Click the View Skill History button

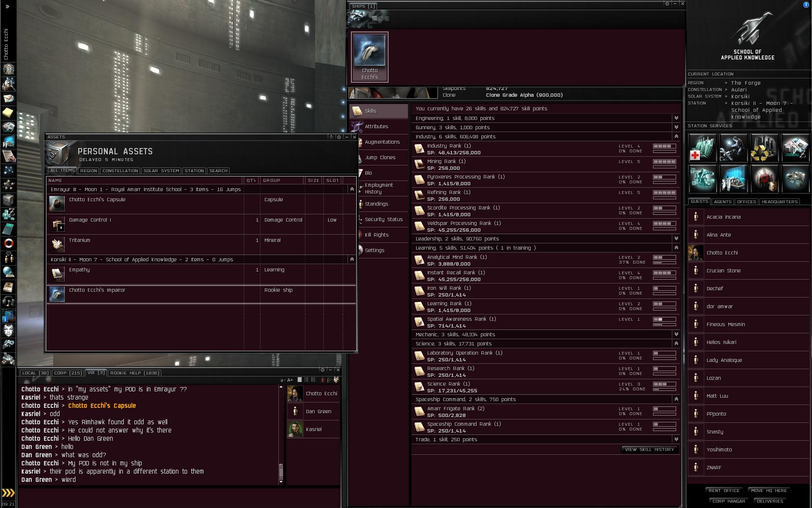click(650, 449)
